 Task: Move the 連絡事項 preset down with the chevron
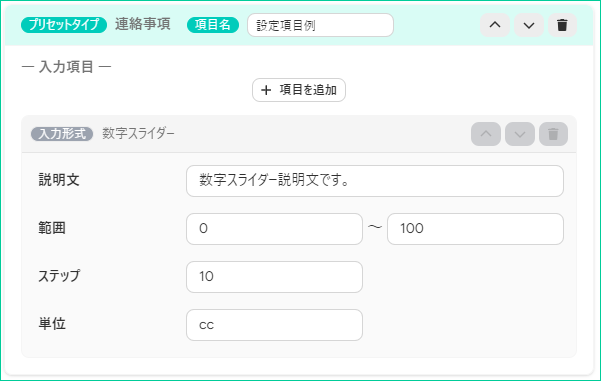pyautogui.click(x=529, y=25)
